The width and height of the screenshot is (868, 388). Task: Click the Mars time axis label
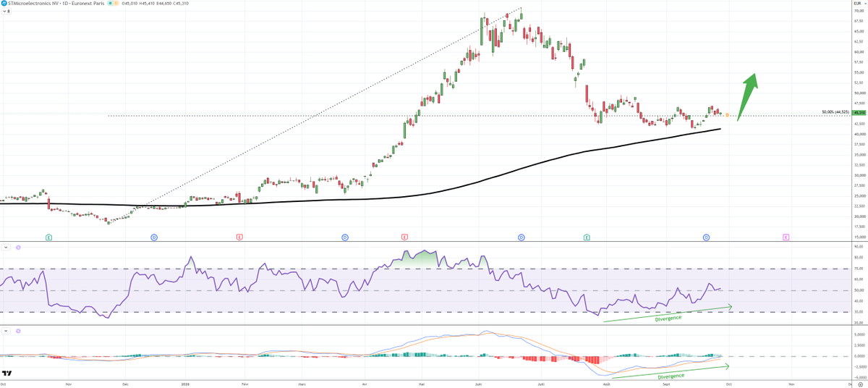tap(302, 384)
